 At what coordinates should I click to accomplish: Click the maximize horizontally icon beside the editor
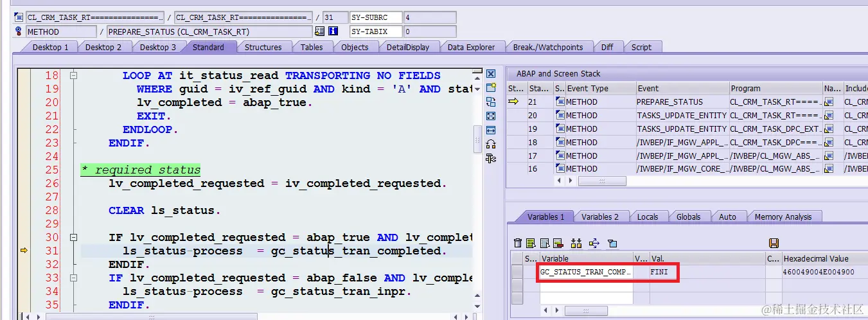[x=491, y=130]
